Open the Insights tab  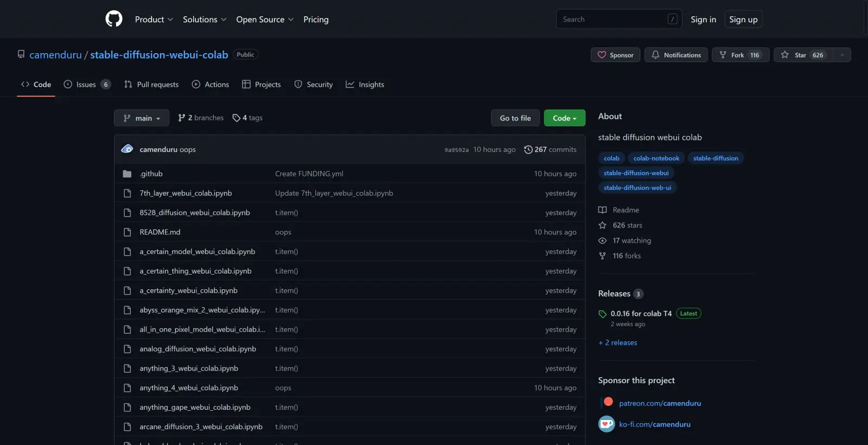coord(365,84)
